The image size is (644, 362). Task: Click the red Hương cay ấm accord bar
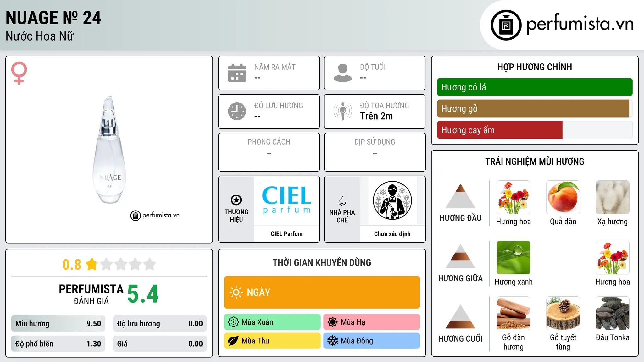click(500, 130)
